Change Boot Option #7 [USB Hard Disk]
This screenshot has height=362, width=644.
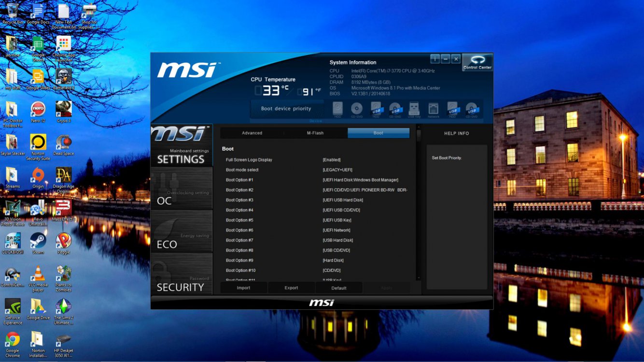click(x=337, y=240)
